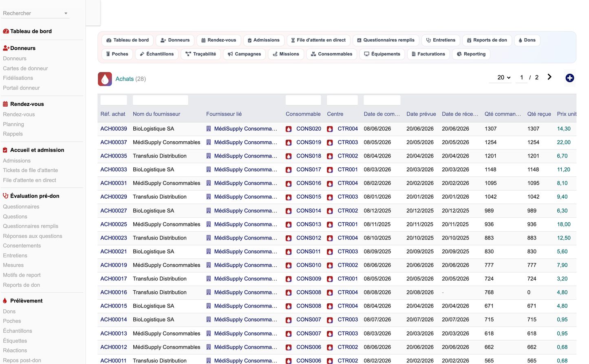
Task: Click price 22,00 in ACH00037 row
Action: click(564, 142)
